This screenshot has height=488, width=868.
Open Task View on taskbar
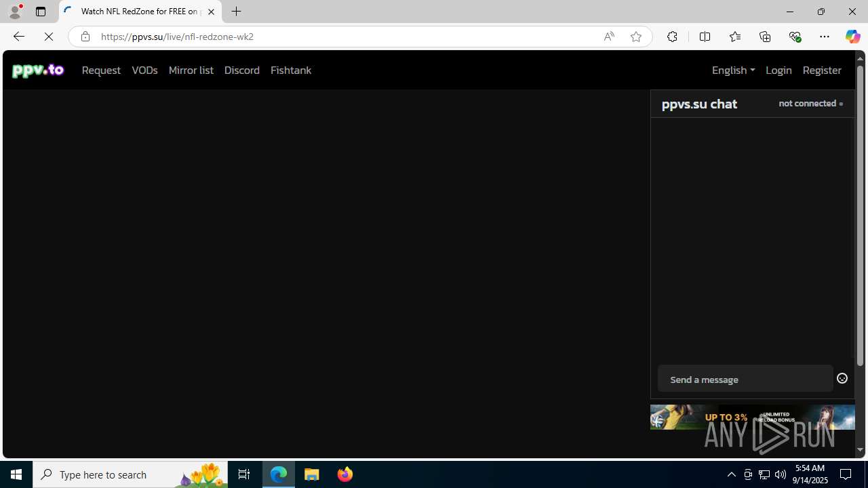pyautogui.click(x=244, y=474)
